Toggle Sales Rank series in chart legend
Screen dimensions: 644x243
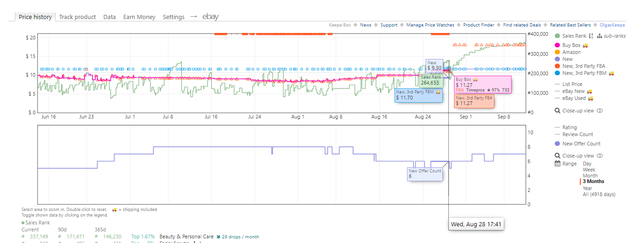point(571,36)
